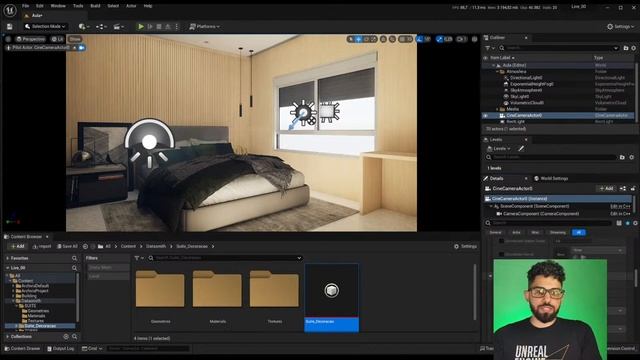Screen dimensions: 640x360
Task: Open the File menu
Action: coord(25,6)
